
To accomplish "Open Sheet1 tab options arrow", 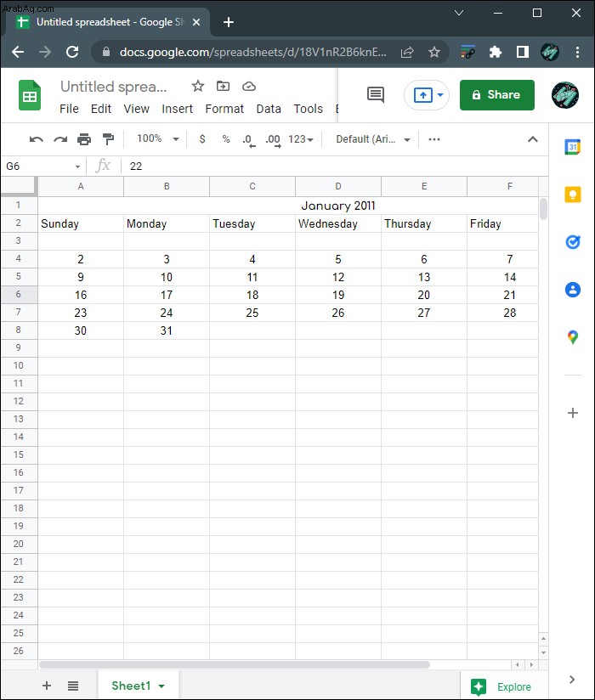I will click(x=161, y=686).
